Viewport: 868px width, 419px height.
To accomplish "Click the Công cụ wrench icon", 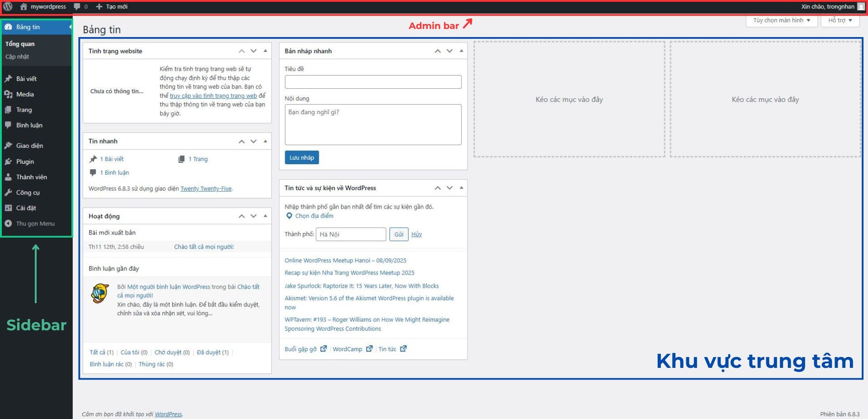I will pos(8,192).
